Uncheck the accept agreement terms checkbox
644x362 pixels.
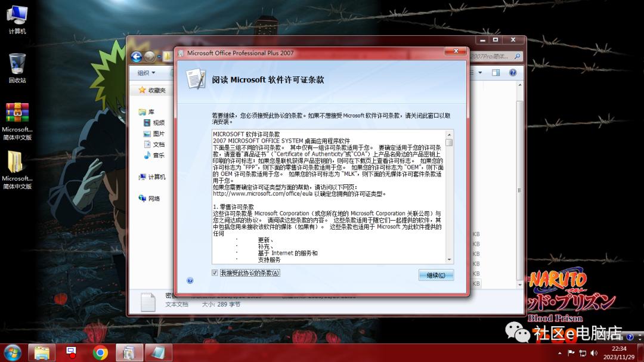pos(215,273)
